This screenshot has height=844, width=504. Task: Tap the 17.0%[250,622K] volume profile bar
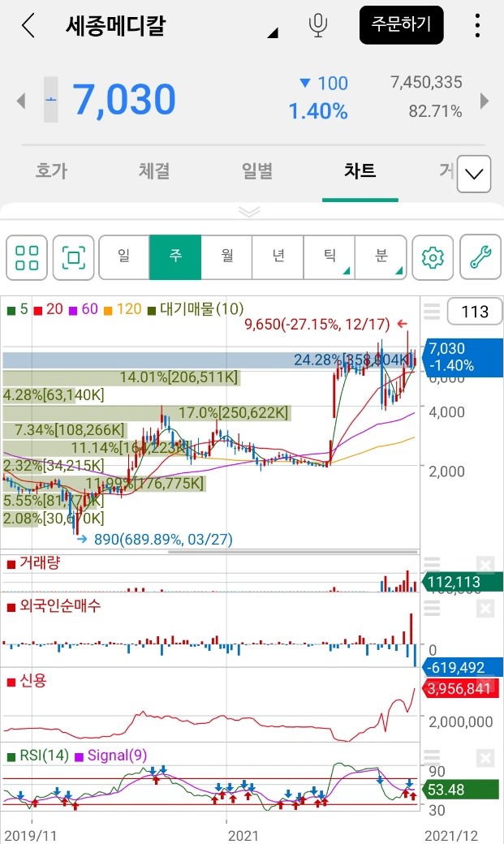[147, 413]
